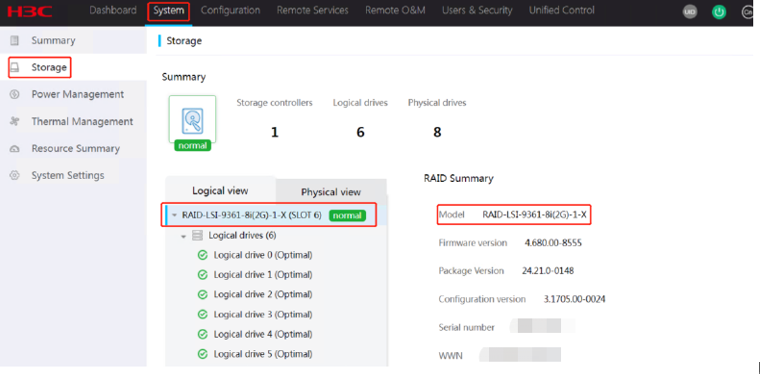
Task: Click the Storage controllers count 1
Action: pos(274,132)
